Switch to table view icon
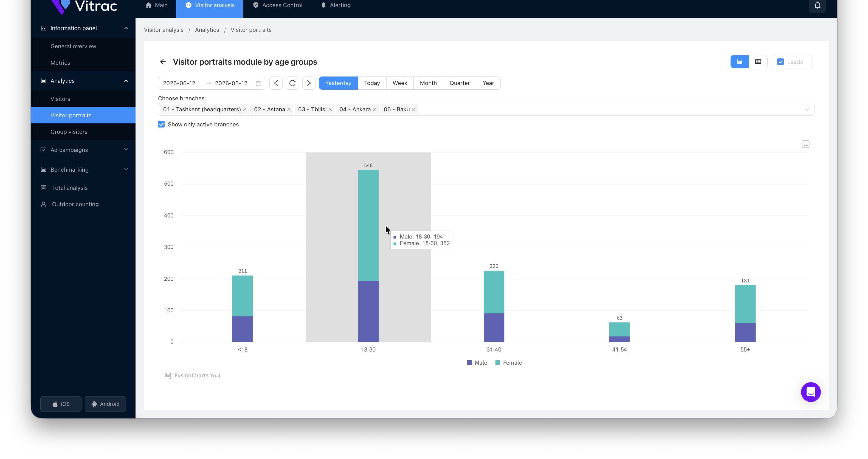The width and height of the screenshot is (868, 459). click(x=758, y=62)
